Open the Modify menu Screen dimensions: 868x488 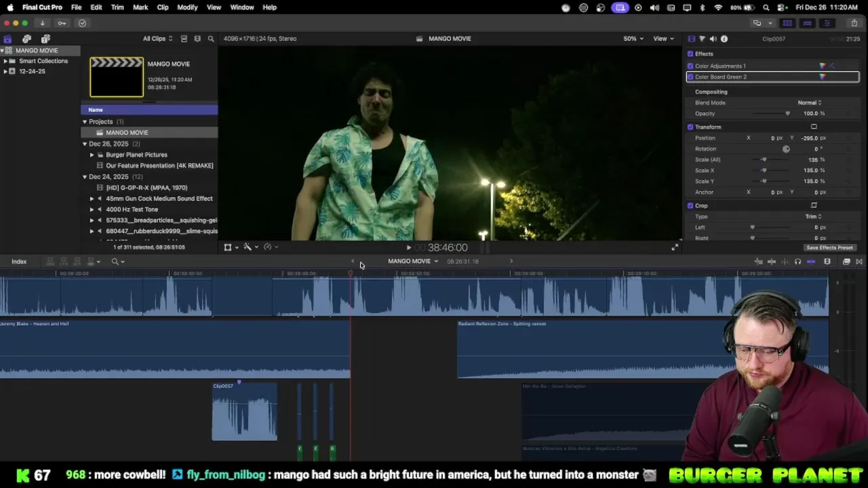click(x=187, y=7)
